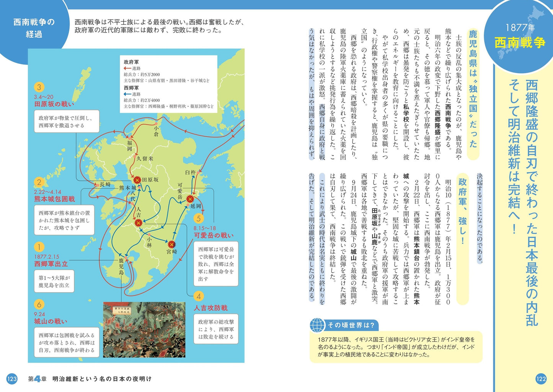553x392 pixels.
Task: Click the red battle marker at 人吉
Action: coord(139,223)
